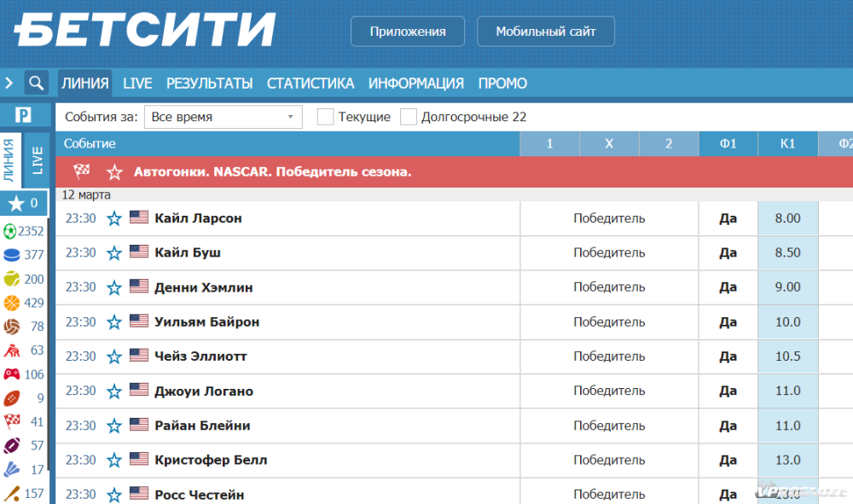
Task: Open Чейз Эллиотт event name
Action: click(x=200, y=356)
